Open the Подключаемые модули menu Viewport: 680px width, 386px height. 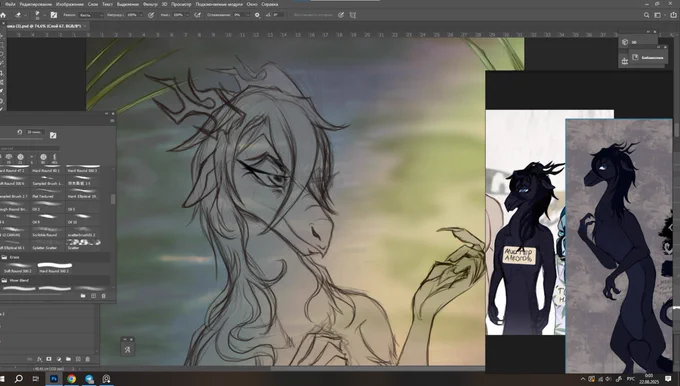[219, 4]
